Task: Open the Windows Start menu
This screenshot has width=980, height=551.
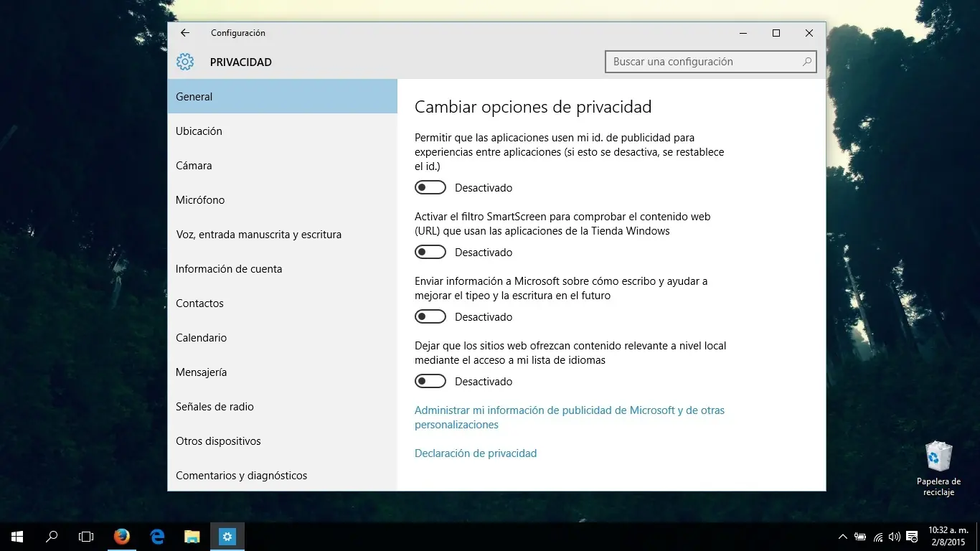Action: (17, 537)
